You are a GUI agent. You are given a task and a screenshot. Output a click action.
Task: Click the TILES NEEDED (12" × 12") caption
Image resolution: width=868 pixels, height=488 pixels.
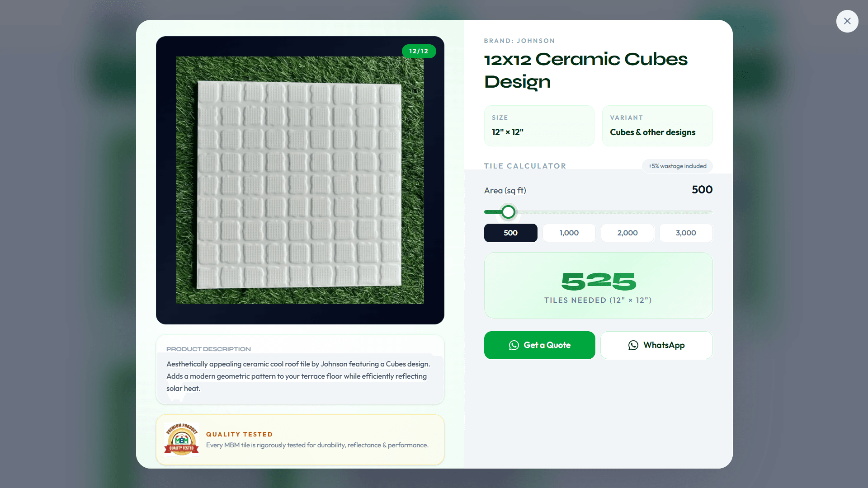pyautogui.click(x=598, y=300)
